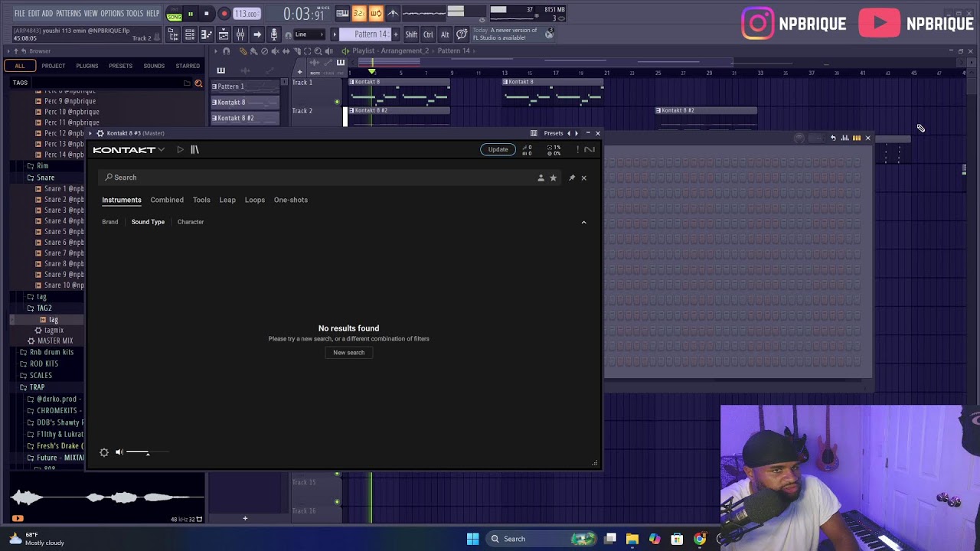Click the Kontakt Update button
The width and height of the screenshot is (980, 551).
tap(498, 149)
